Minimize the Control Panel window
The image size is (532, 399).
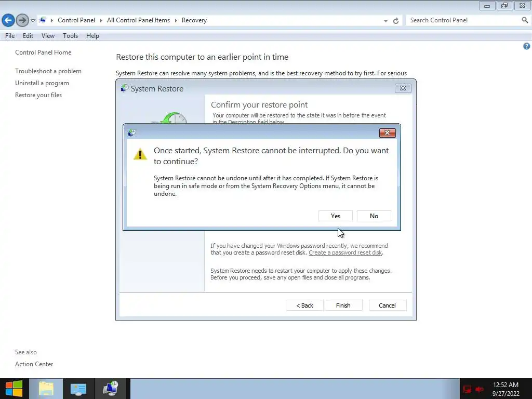point(487,6)
